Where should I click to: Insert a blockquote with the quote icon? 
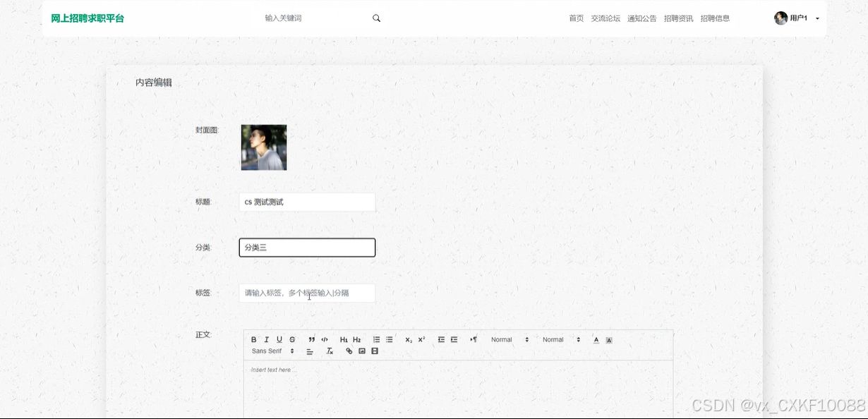point(312,340)
